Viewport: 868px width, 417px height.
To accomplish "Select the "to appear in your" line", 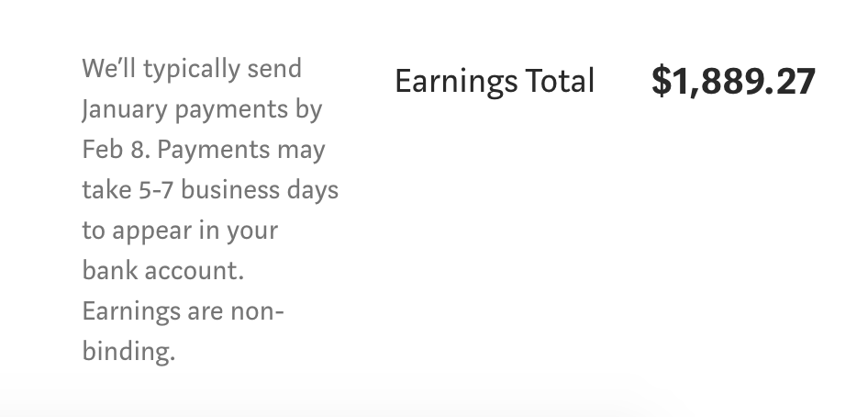I will click(180, 231).
